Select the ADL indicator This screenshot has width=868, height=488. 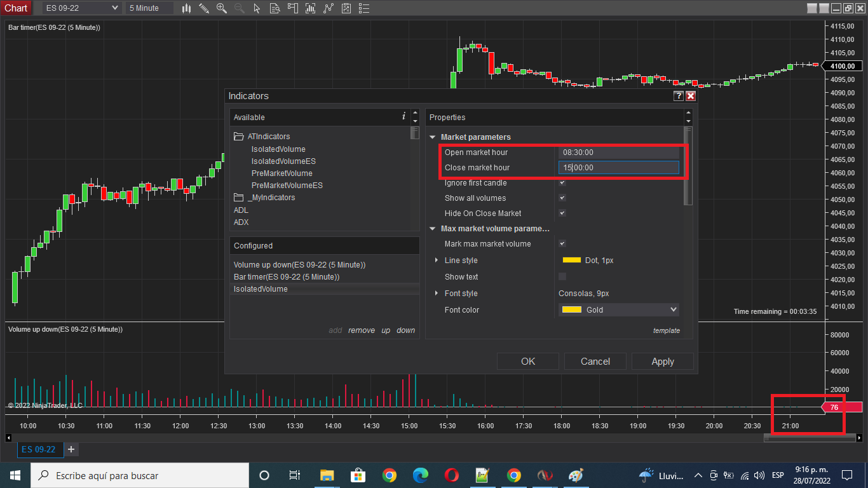pyautogui.click(x=241, y=210)
